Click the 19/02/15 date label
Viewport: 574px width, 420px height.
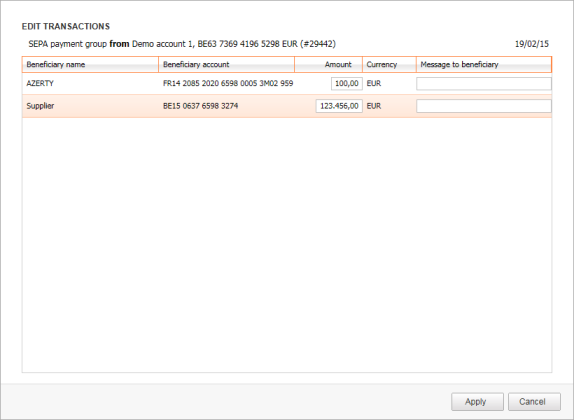[532, 44]
